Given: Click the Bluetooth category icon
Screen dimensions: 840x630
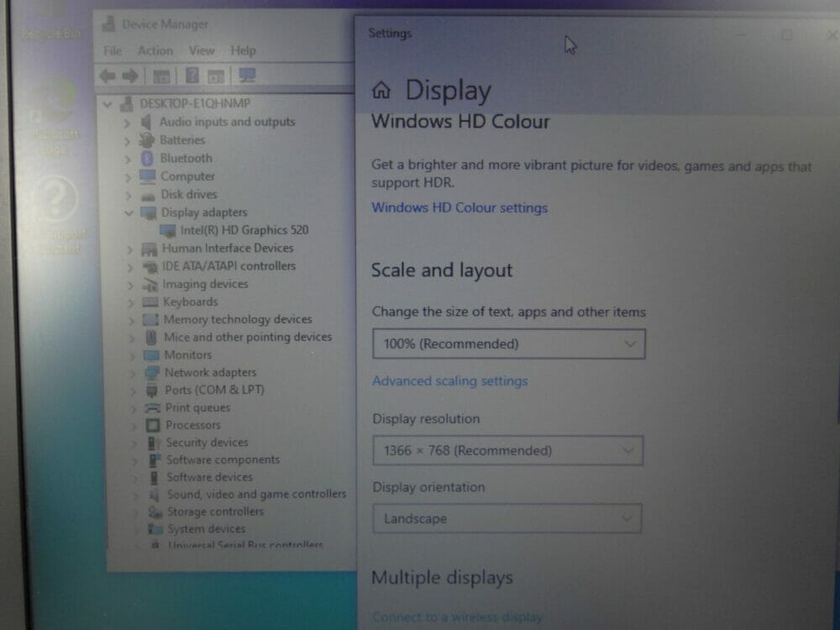Looking at the screenshot, I should (x=147, y=159).
